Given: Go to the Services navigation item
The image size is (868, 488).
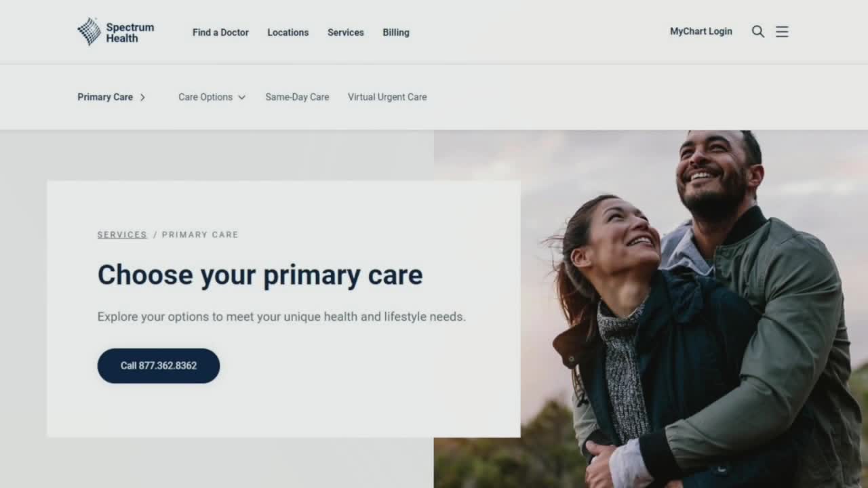Looking at the screenshot, I should click(x=346, y=33).
